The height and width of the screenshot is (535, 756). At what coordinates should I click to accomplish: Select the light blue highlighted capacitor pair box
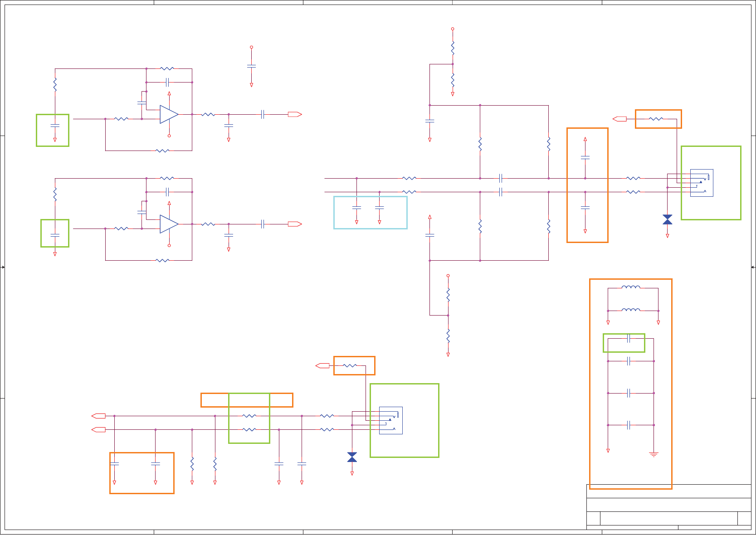pos(371,212)
